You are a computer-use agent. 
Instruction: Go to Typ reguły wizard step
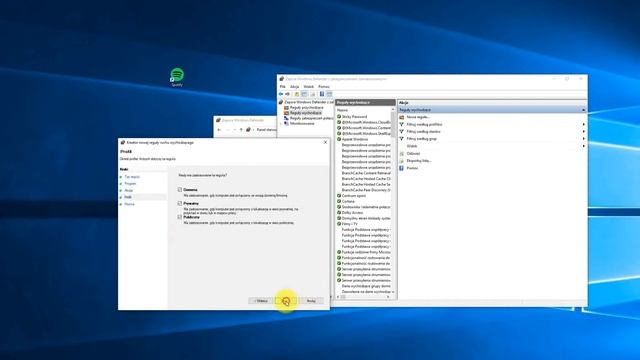(x=132, y=177)
